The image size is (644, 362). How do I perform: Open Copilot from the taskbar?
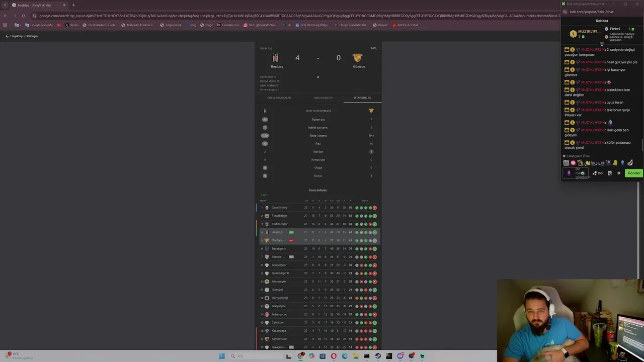[x=311, y=356]
